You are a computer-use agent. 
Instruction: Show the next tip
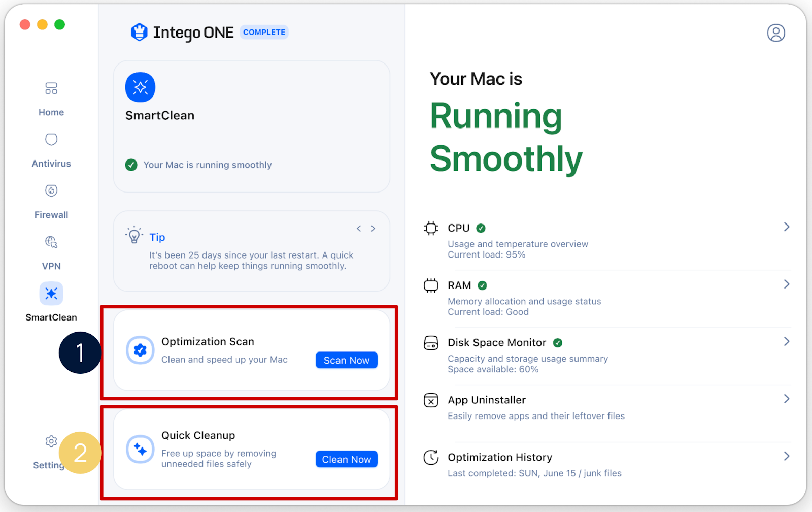click(x=373, y=229)
